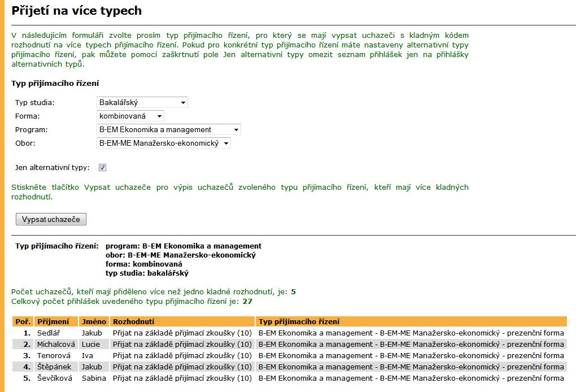The height and width of the screenshot is (392, 576).
Task: Click the admission type cell in Tenorová row
Action: [412, 356]
